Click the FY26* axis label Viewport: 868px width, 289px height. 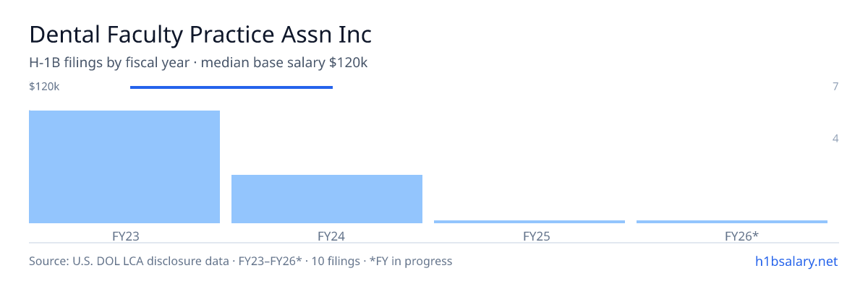[x=732, y=236]
